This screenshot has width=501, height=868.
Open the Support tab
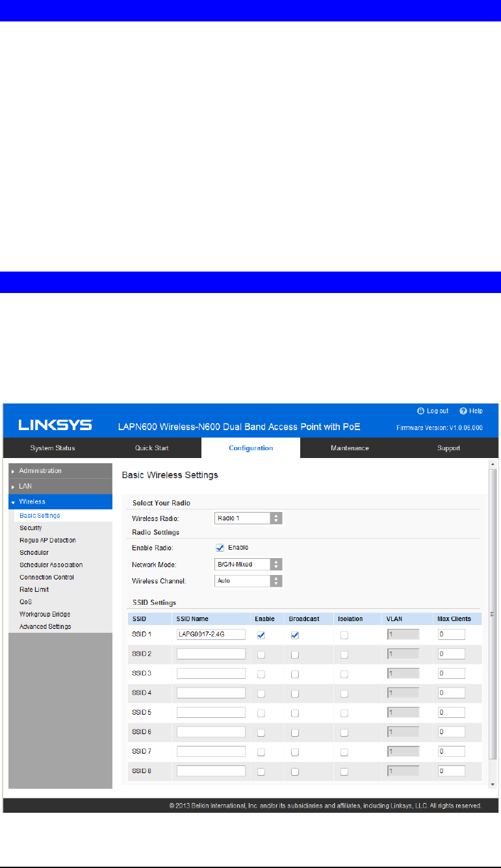[448, 448]
